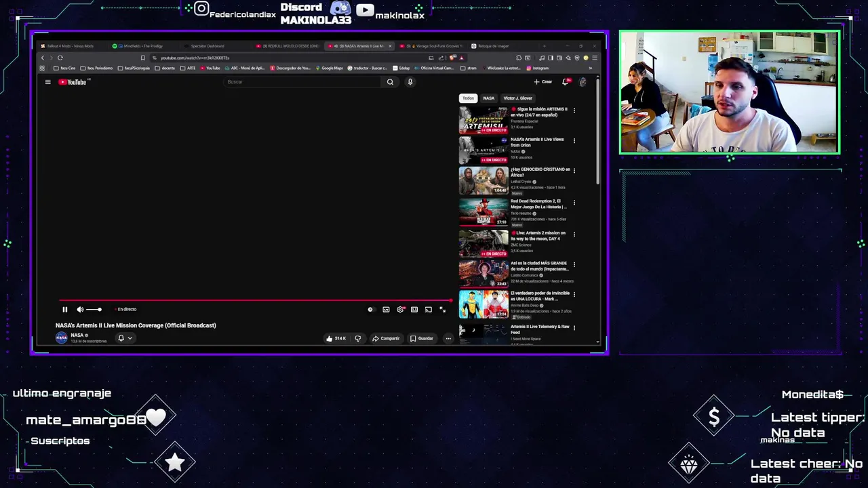Image resolution: width=868 pixels, height=488 pixels.
Task: Mute the video volume speaker icon
Action: 80,310
